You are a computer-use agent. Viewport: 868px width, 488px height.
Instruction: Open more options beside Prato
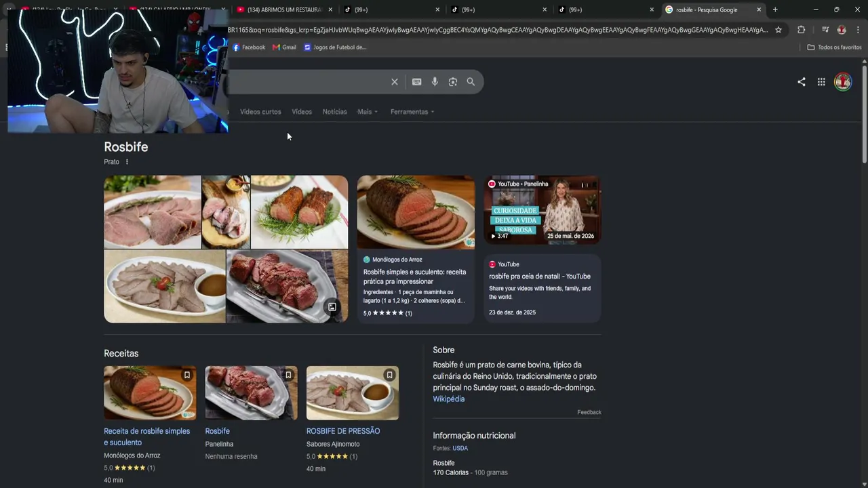pyautogui.click(x=127, y=162)
